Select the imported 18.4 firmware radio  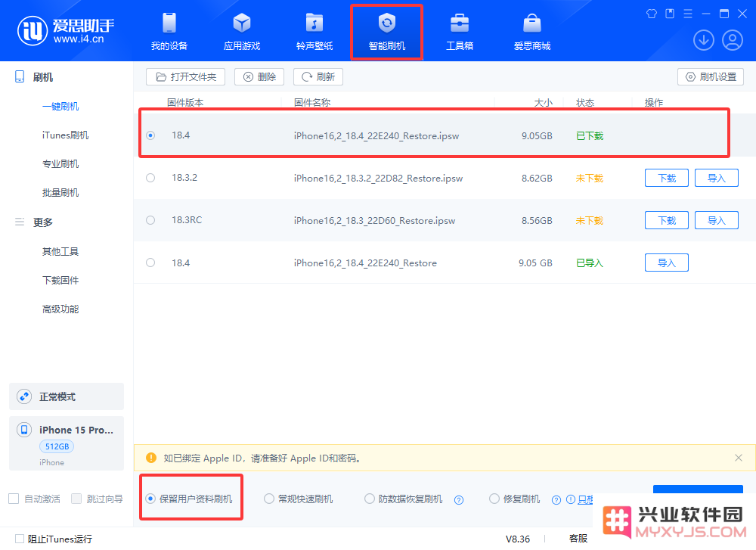tap(150, 263)
